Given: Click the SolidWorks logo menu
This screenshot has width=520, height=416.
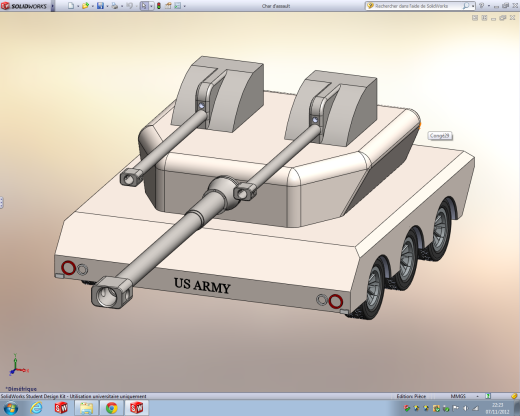Looking at the screenshot, I should 24,6.
